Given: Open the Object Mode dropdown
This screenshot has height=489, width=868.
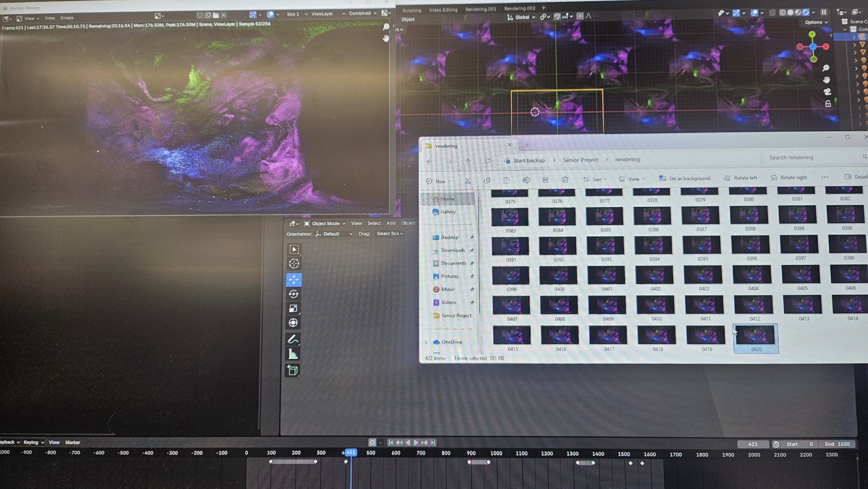Looking at the screenshot, I should tap(324, 223).
